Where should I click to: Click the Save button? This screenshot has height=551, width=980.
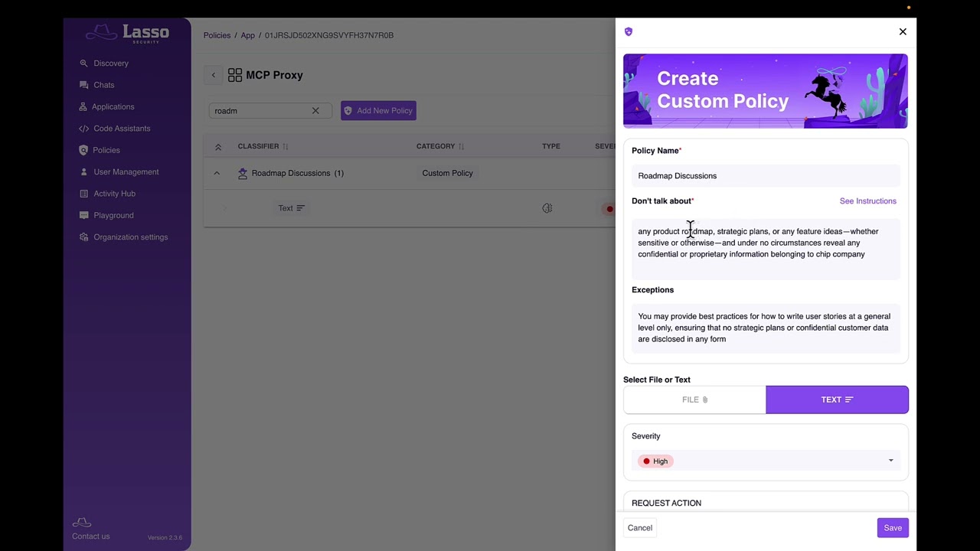893,528
